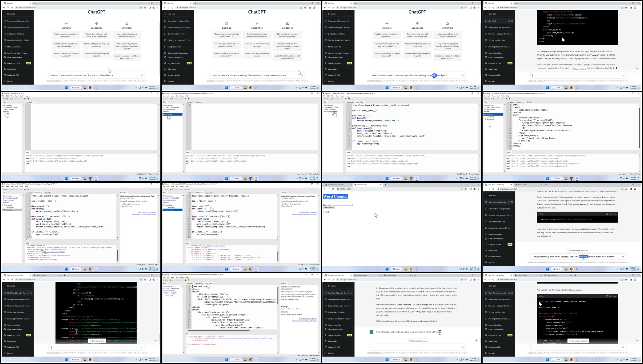Screen dimensions: 643x364
Task: Click Thonny icon in 12:29 PM taskbar
Action: tap(417, 360)
